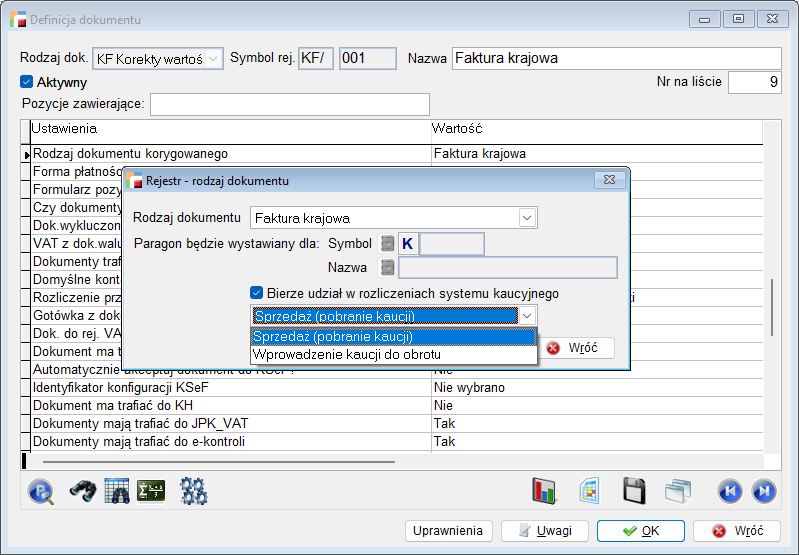Image resolution: width=799 pixels, height=555 pixels.
Task: Click the magnifier search icon in bottom toolbar
Action: 41,491
